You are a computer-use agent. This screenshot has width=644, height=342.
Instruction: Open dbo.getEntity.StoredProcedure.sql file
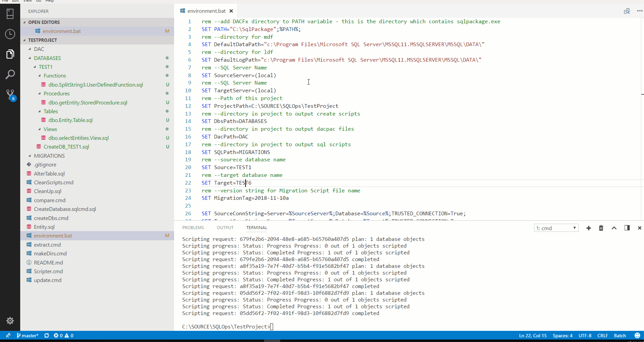[x=97, y=103]
